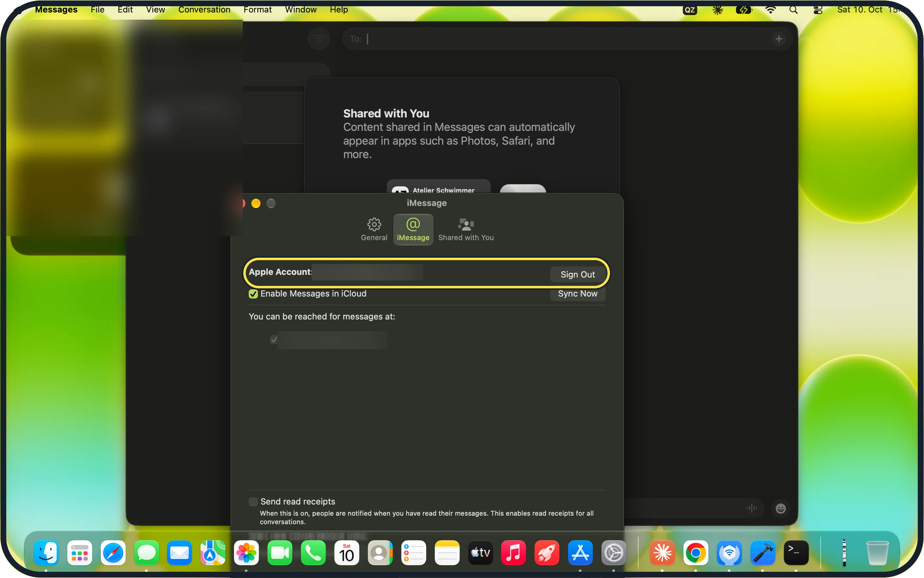Image resolution: width=924 pixels, height=578 pixels.
Task: Sign out of Apple Account
Action: (577, 275)
